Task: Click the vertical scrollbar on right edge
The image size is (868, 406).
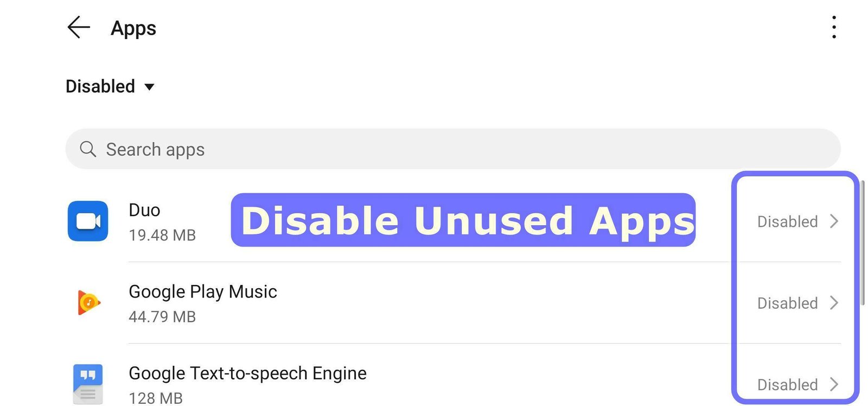Action: (863, 244)
